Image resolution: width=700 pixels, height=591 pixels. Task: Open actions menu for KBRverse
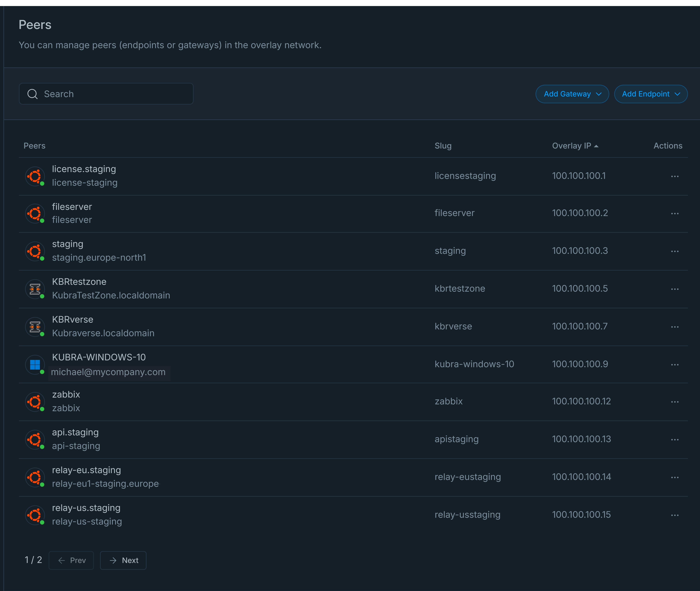675,327
